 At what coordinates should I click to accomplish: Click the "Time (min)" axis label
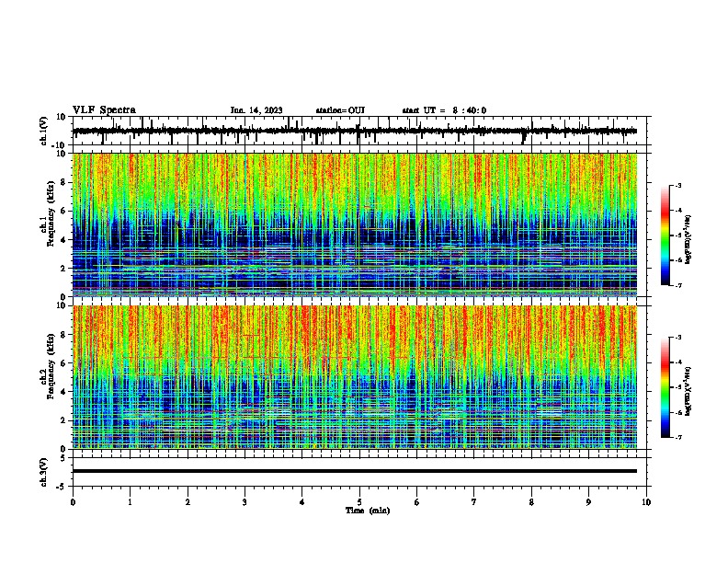(x=368, y=511)
